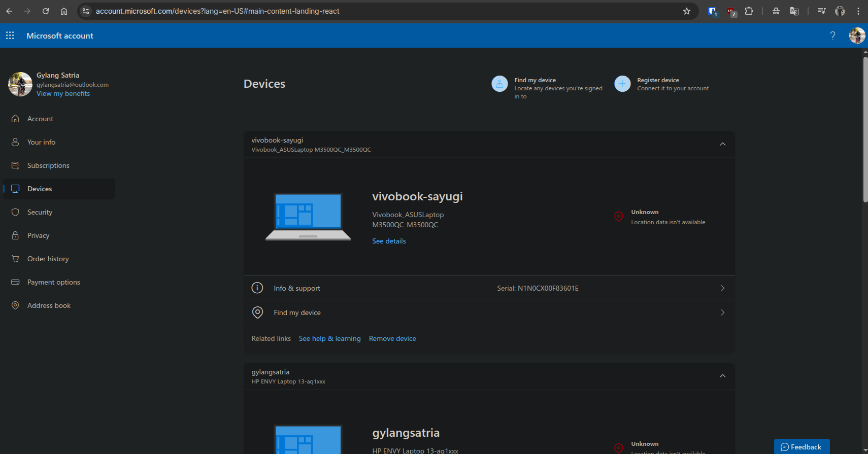The height and width of the screenshot is (454, 868).
Task: Open the help question mark icon
Action: click(x=832, y=36)
